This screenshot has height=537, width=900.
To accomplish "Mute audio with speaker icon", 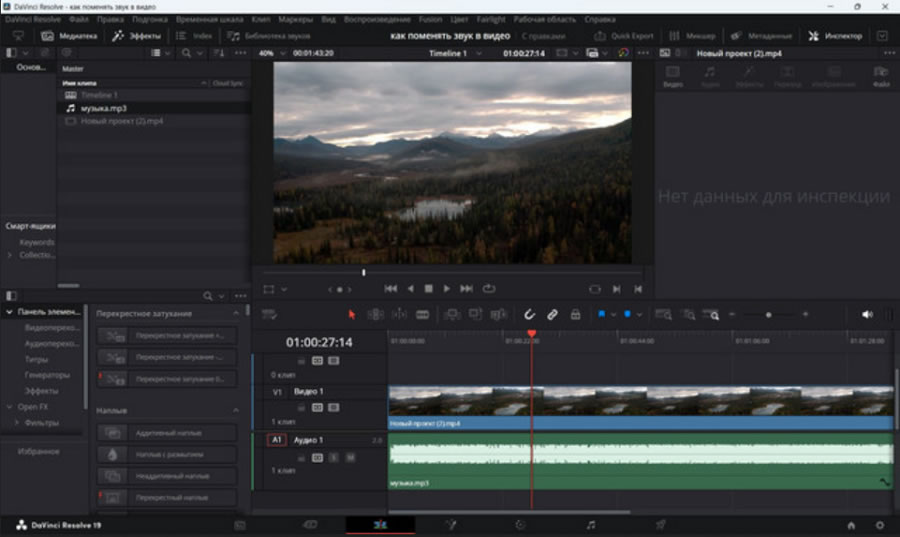I will [867, 314].
